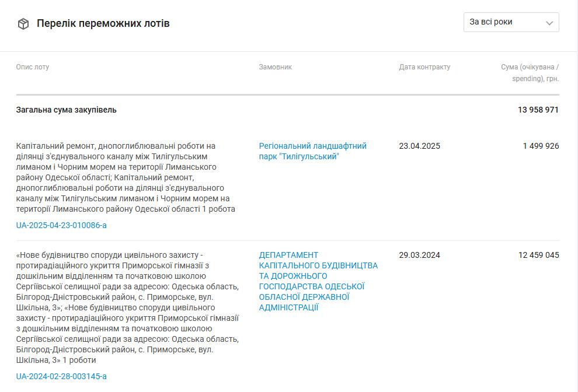
Task: Click the 'Дата контракту' column header
Action: [424, 67]
